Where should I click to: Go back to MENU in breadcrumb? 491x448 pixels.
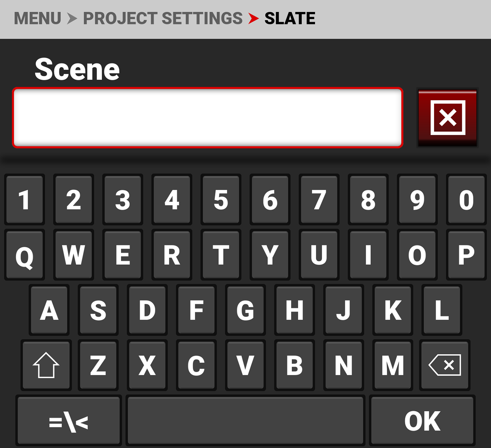37,18
